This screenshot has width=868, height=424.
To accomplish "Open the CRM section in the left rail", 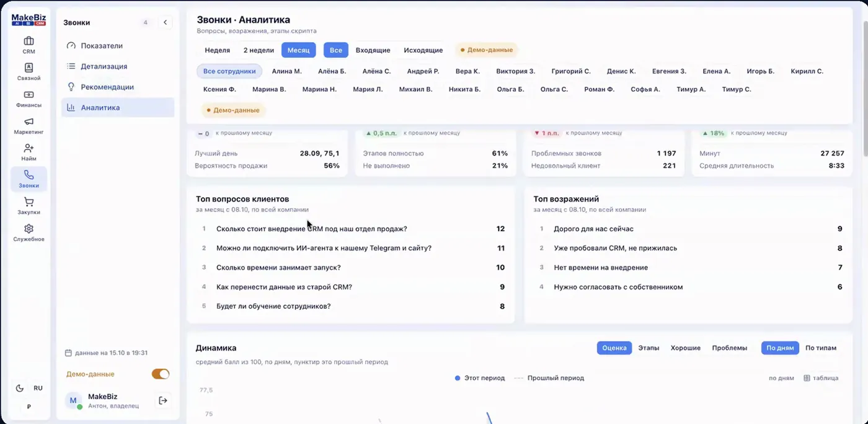I will (x=29, y=45).
